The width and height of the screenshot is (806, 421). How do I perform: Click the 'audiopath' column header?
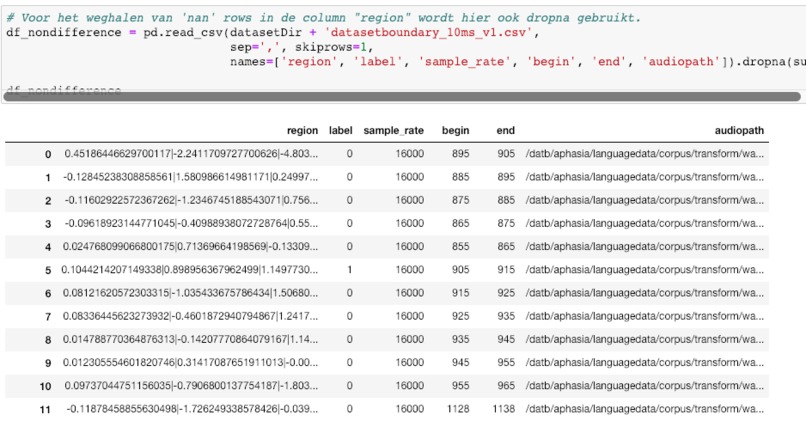pos(739,131)
